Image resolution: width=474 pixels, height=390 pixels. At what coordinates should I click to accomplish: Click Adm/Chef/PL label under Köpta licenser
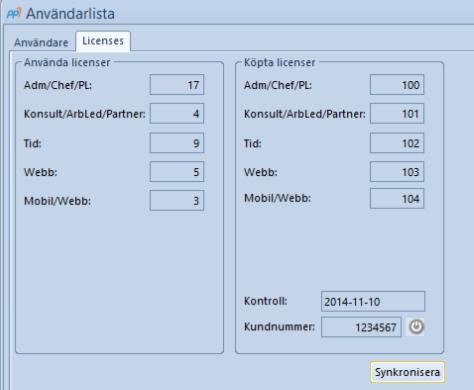[x=278, y=85]
